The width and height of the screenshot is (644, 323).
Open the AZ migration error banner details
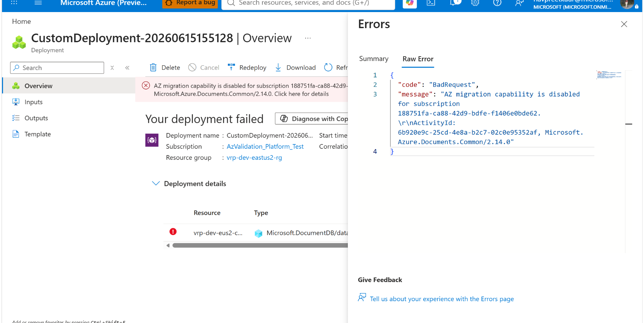(241, 90)
